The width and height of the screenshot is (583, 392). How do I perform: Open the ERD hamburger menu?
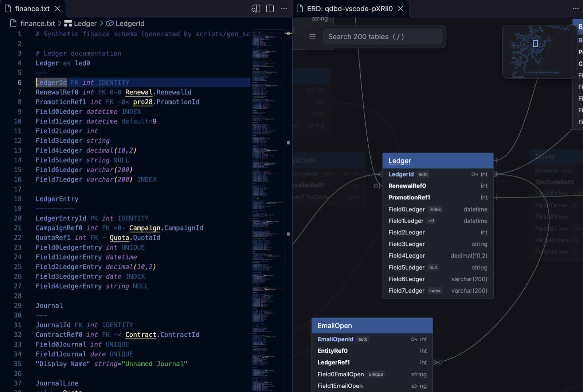point(312,37)
